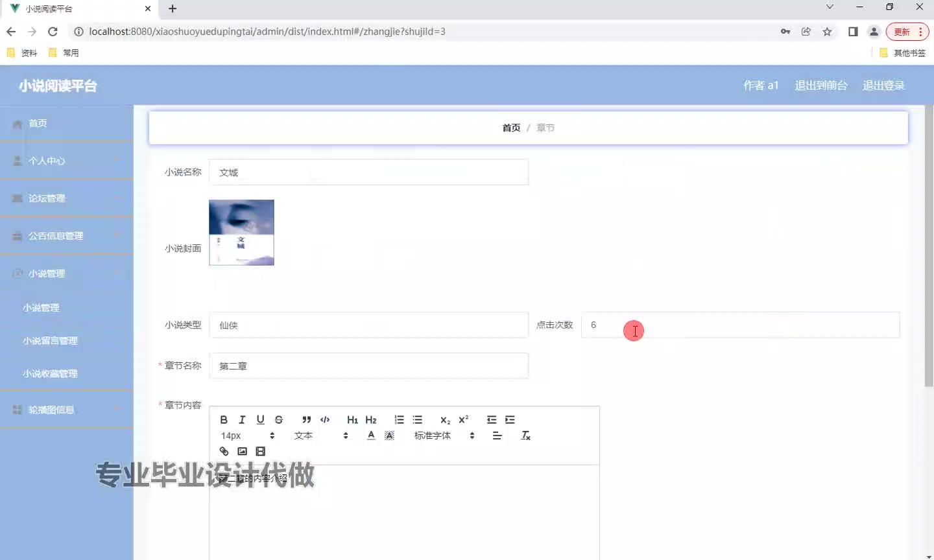
Task: Click 小说阅读平台 site title
Action: point(58,86)
